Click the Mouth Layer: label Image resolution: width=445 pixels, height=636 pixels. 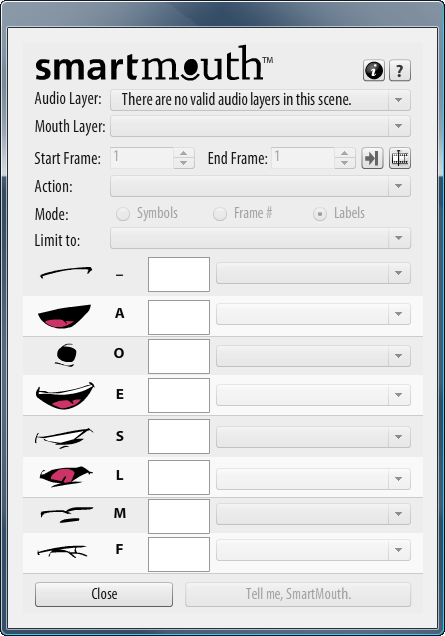point(70,127)
